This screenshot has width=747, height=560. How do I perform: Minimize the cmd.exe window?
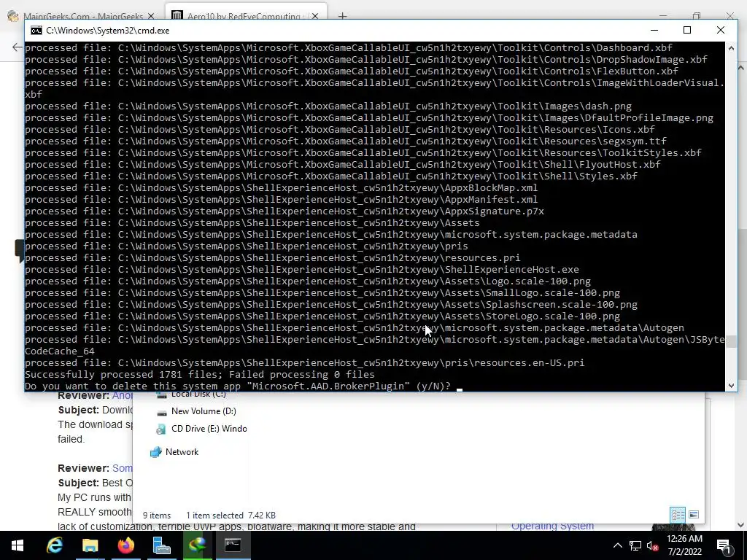click(x=654, y=30)
